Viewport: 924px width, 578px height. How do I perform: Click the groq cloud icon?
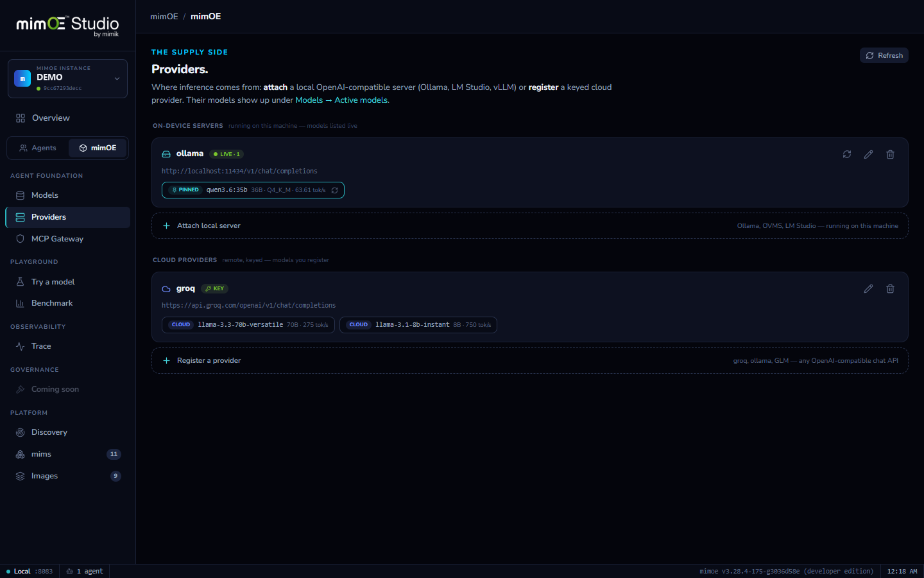tap(166, 289)
